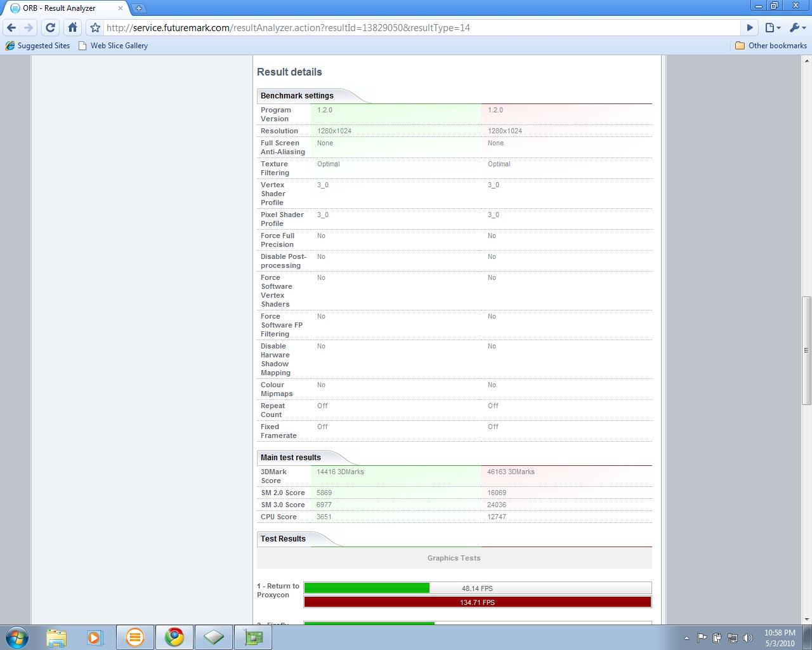
Task: Click the Benchmark settings section tab
Action: click(x=297, y=96)
